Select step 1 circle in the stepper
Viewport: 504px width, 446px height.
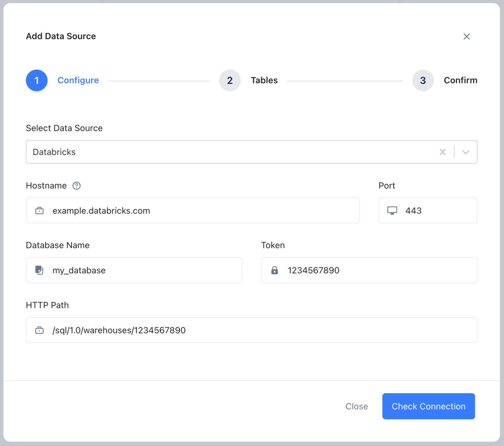(37, 81)
